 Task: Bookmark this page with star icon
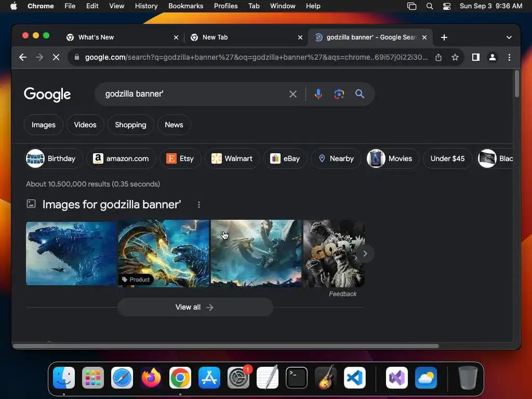pyautogui.click(x=455, y=57)
